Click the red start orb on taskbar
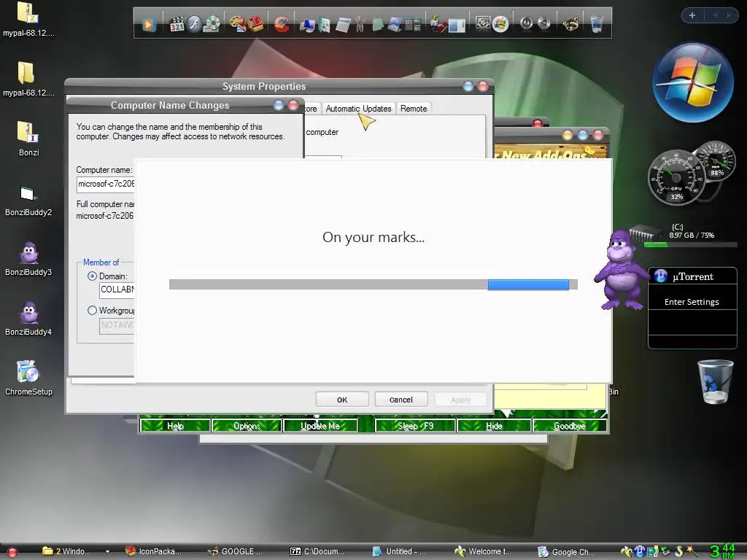 pos(12,553)
